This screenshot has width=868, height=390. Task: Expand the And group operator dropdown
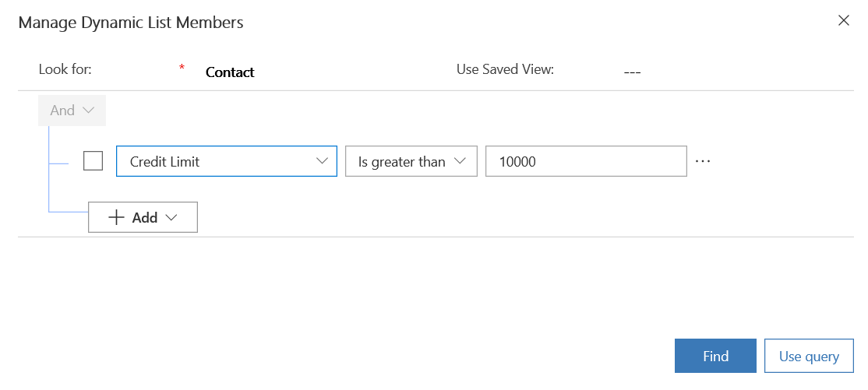tap(72, 111)
